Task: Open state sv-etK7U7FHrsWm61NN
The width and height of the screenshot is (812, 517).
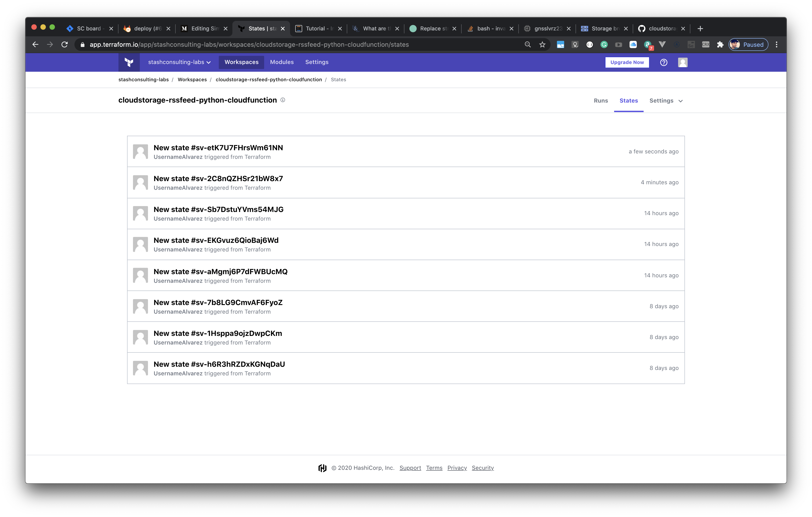Action: coord(218,148)
